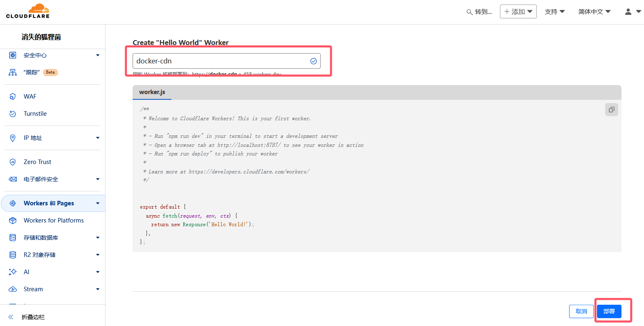Click the R2 对象存储 bucket icon
This screenshot has width=644, height=326.
13,255
